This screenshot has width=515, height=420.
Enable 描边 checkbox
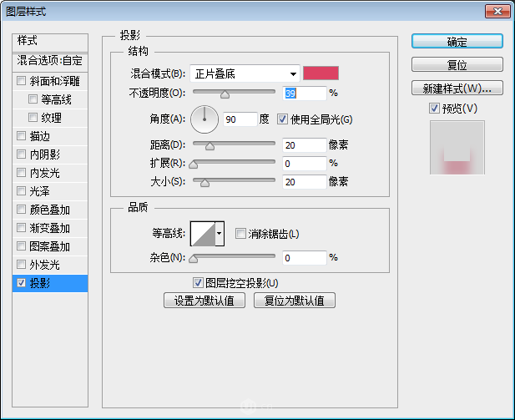(x=22, y=136)
